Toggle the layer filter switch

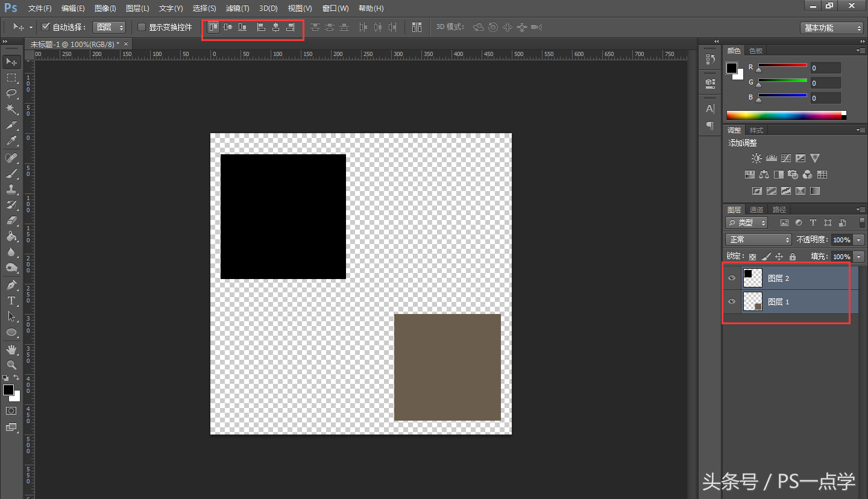click(862, 223)
